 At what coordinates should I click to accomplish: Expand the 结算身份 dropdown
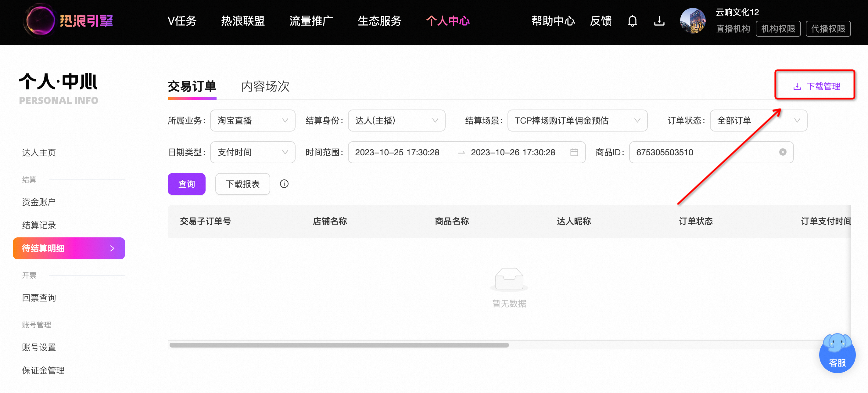point(396,120)
